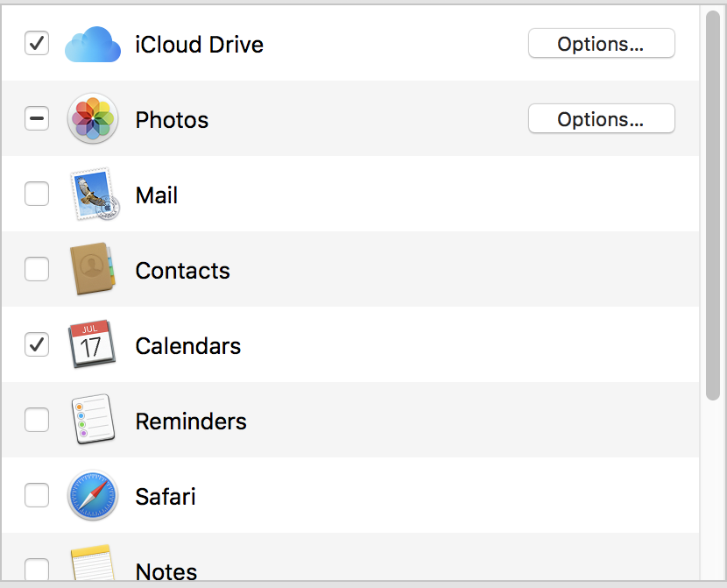Screen dimensions: 727x588
Task: Click the Notes notepad icon
Action: [x=92, y=563]
